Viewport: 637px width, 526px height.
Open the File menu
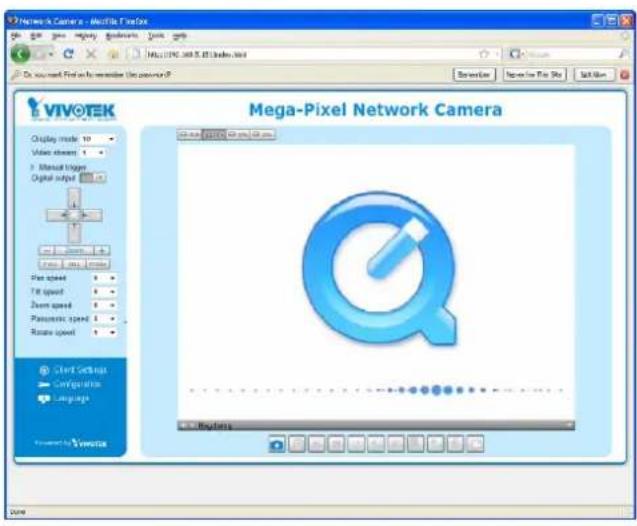(16, 36)
